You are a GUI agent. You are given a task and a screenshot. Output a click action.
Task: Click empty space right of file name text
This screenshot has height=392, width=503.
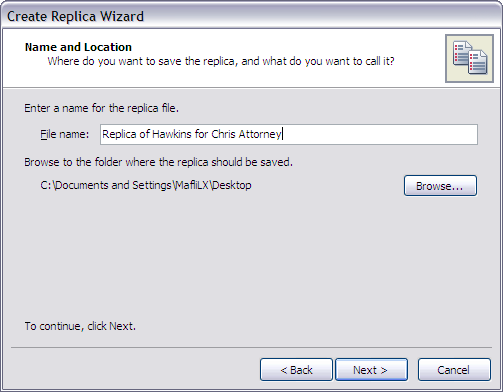pos(380,134)
